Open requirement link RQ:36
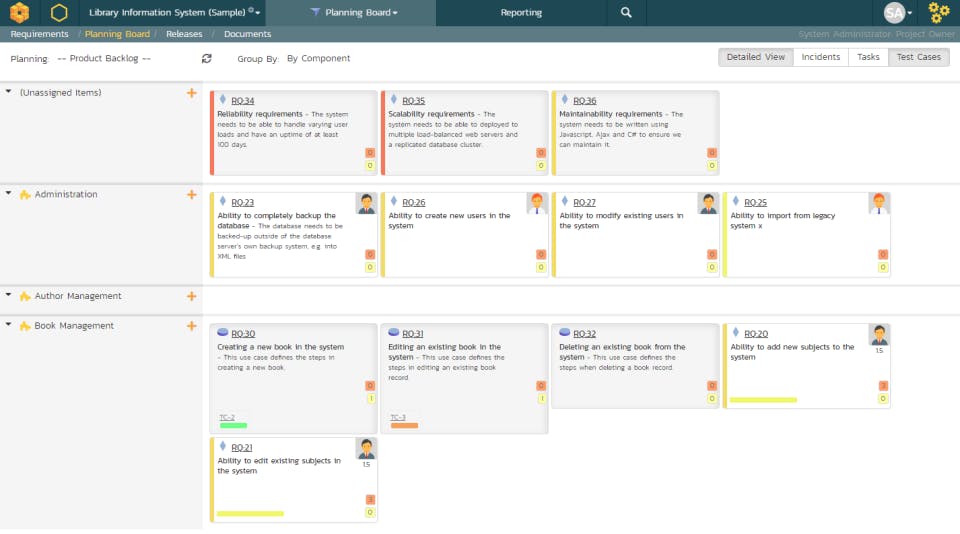This screenshot has width=960, height=534. click(x=585, y=101)
